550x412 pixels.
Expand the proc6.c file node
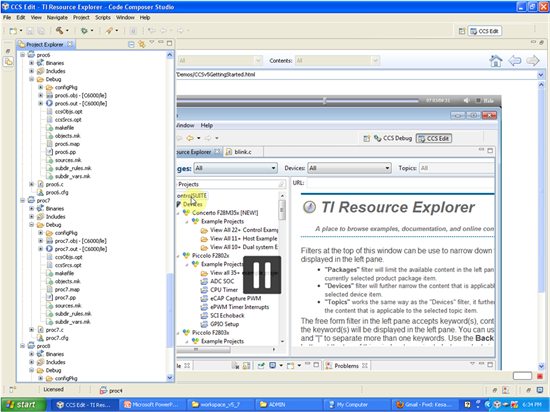[x=32, y=184]
